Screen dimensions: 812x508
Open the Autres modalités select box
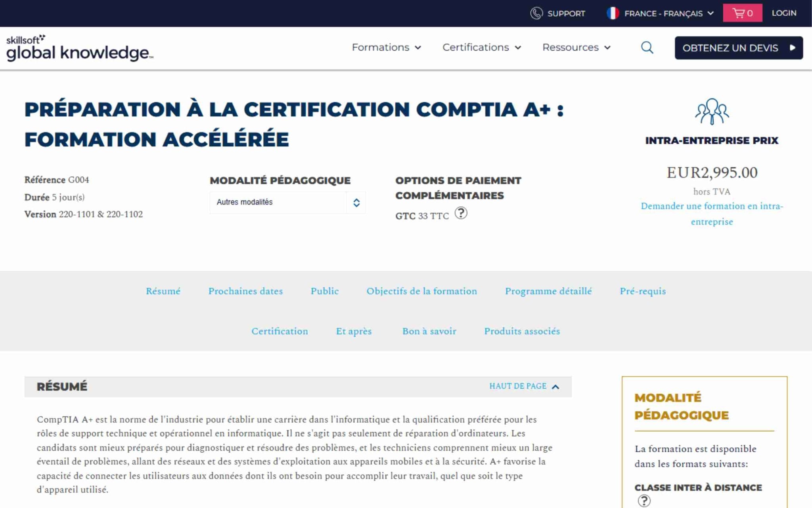(x=287, y=202)
